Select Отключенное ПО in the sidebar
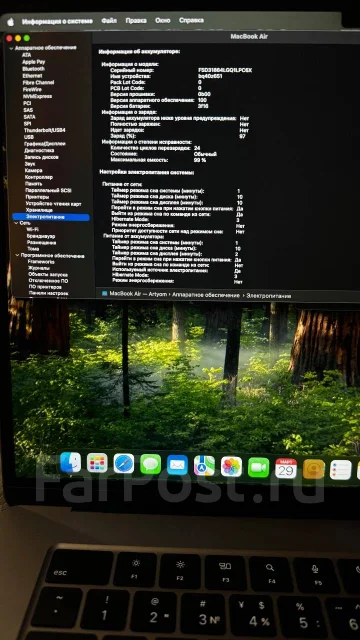Screen dimensions: 360x640 tap(49, 281)
